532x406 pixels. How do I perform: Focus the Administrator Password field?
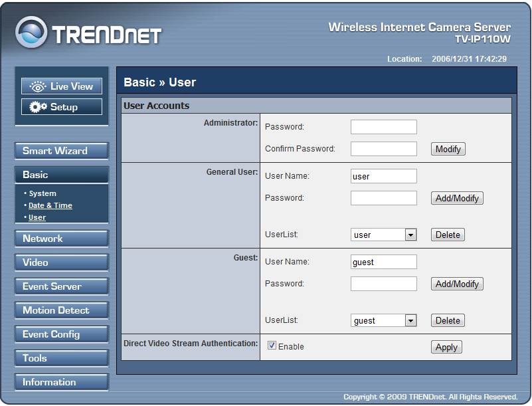click(384, 127)
